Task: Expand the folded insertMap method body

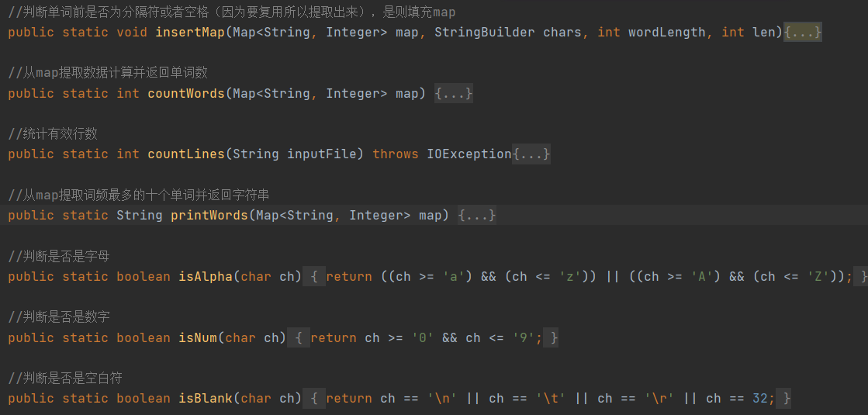Action: [802, 33]
